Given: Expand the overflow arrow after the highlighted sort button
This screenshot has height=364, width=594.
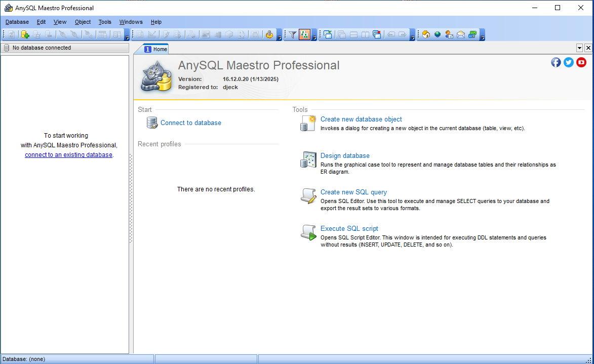Looking at the screenshot, I should click(x=314, y=35).
